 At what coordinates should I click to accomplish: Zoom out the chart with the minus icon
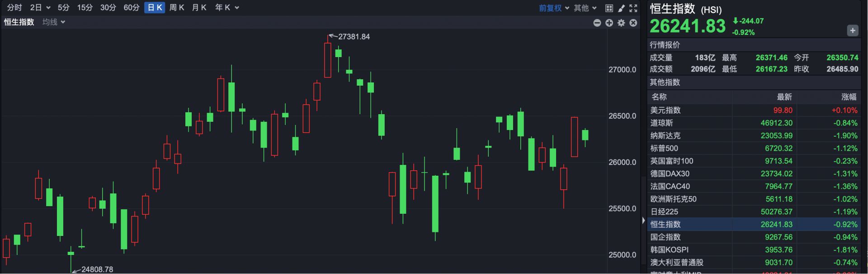597,23
